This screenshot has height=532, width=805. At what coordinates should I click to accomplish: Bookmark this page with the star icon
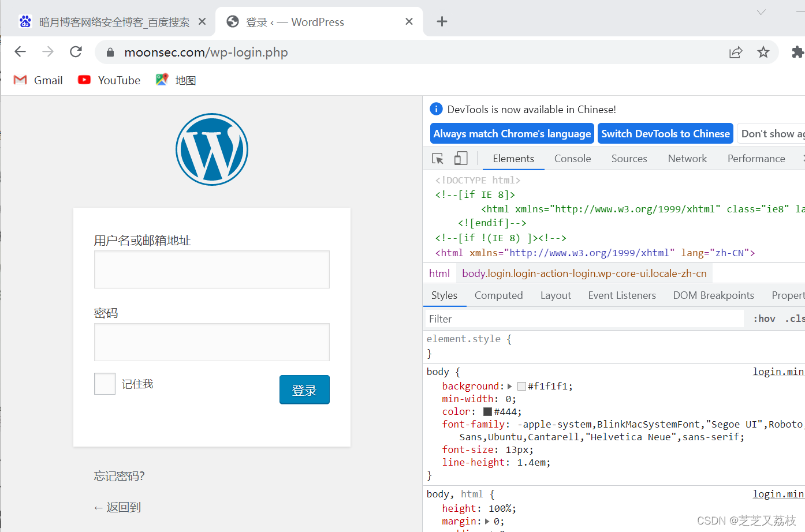pyautogui.click(x=763, y=53)
